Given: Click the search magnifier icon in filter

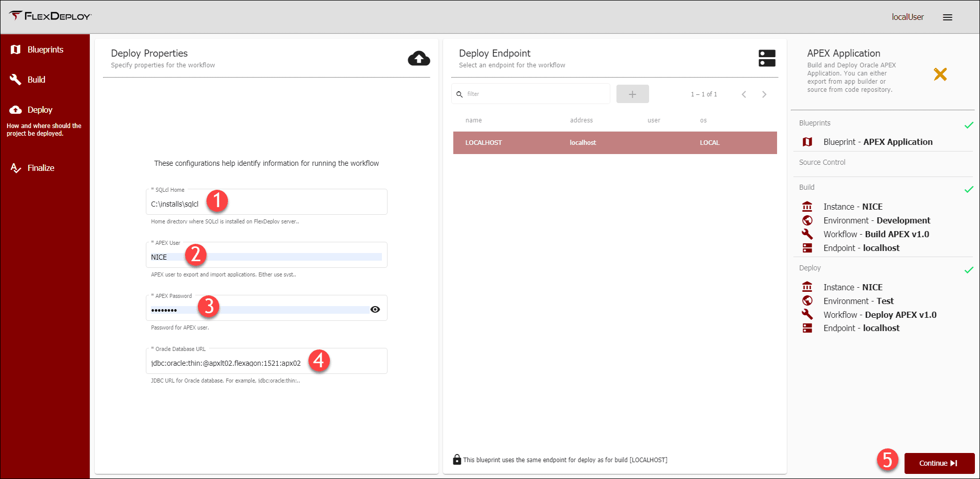Looking at the screenshot, I should pos(459,94).
